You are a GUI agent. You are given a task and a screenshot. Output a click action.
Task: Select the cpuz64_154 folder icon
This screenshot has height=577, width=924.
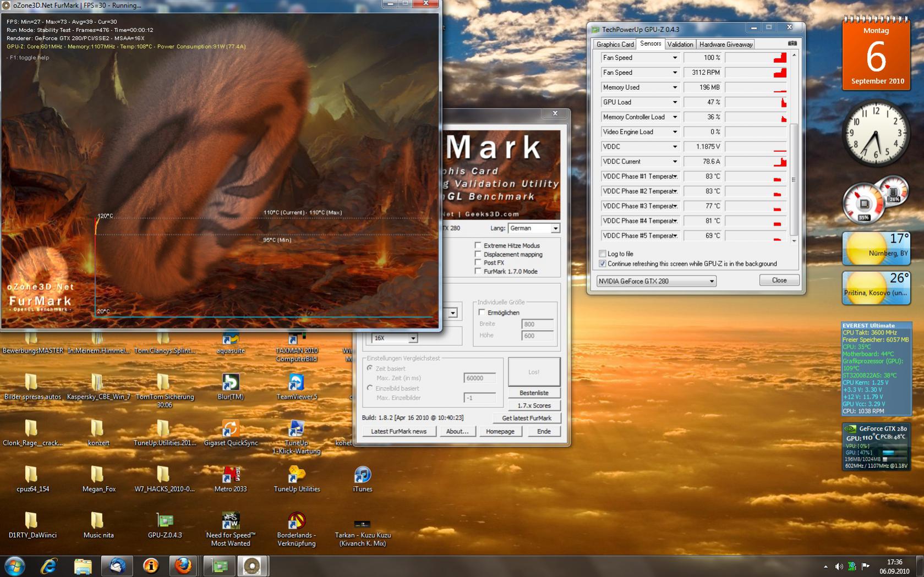click(x=32, y=479)
